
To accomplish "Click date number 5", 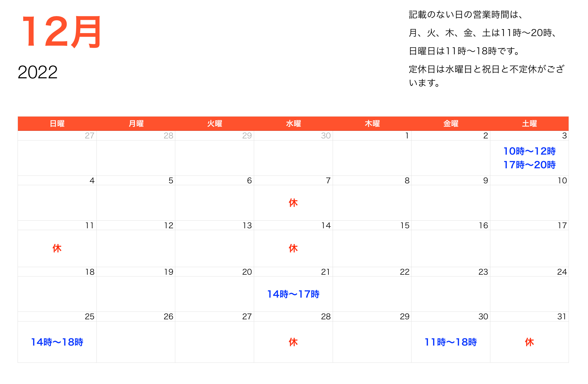I will (171, 181).
